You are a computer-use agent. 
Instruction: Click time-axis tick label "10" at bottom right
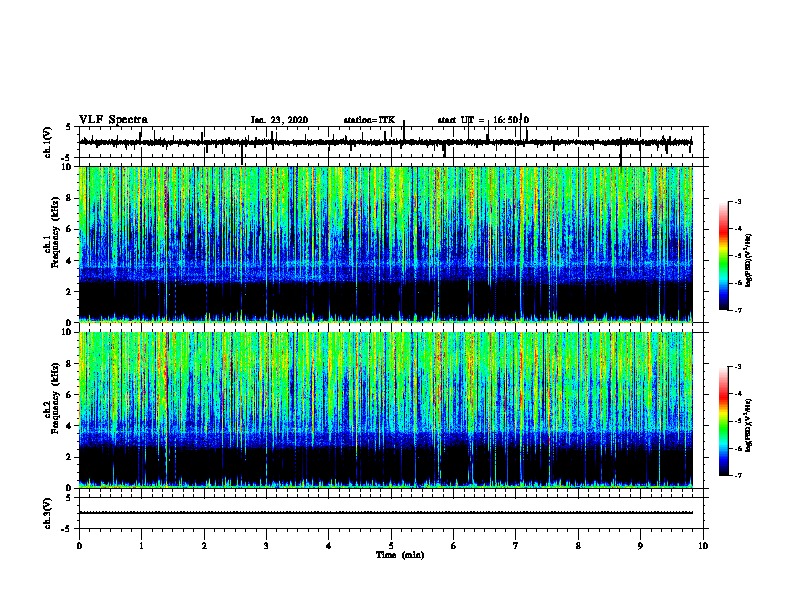coord(703,546)
